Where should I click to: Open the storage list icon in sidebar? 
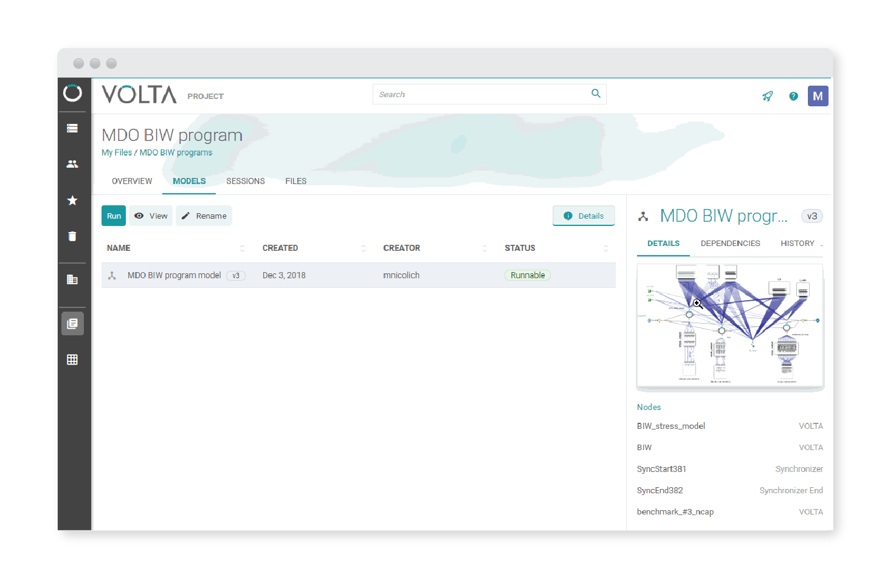point(72,128)
